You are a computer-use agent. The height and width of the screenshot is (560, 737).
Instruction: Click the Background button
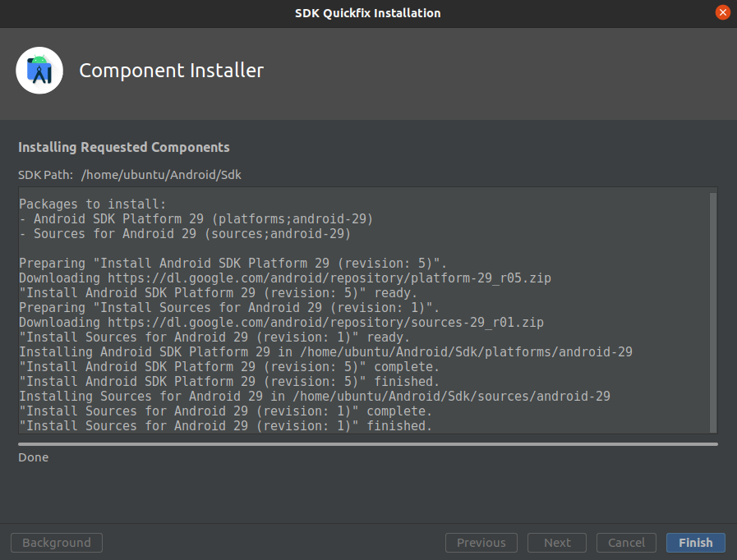pyautogui.click(x=57, y=543)
